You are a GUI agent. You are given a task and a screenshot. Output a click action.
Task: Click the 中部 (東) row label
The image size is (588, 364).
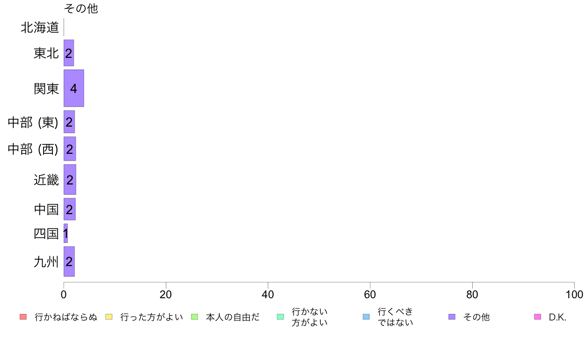[x=33, y=122]
